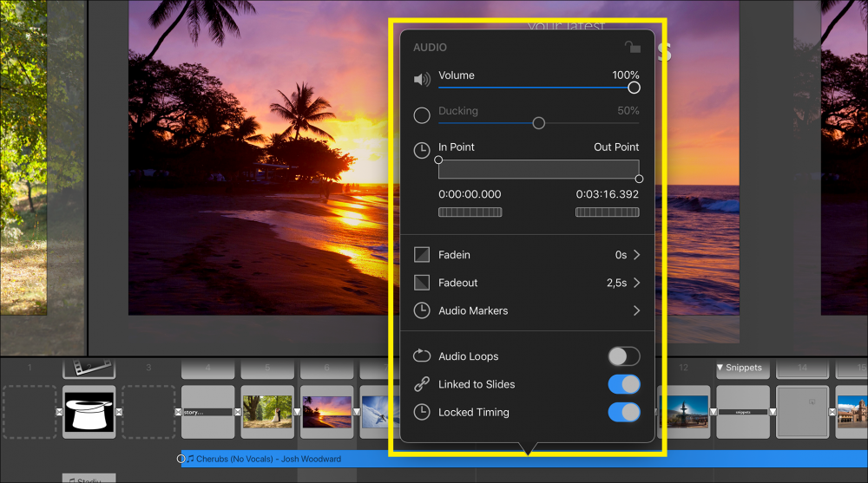This screenshot has width=868, height=483.
Task: Select the empty placeholder slide 3
Action: pos(148,412)
